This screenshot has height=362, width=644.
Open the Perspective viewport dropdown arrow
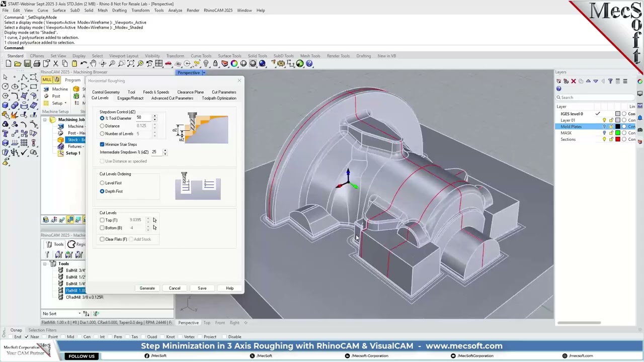[x=204, y=73]
